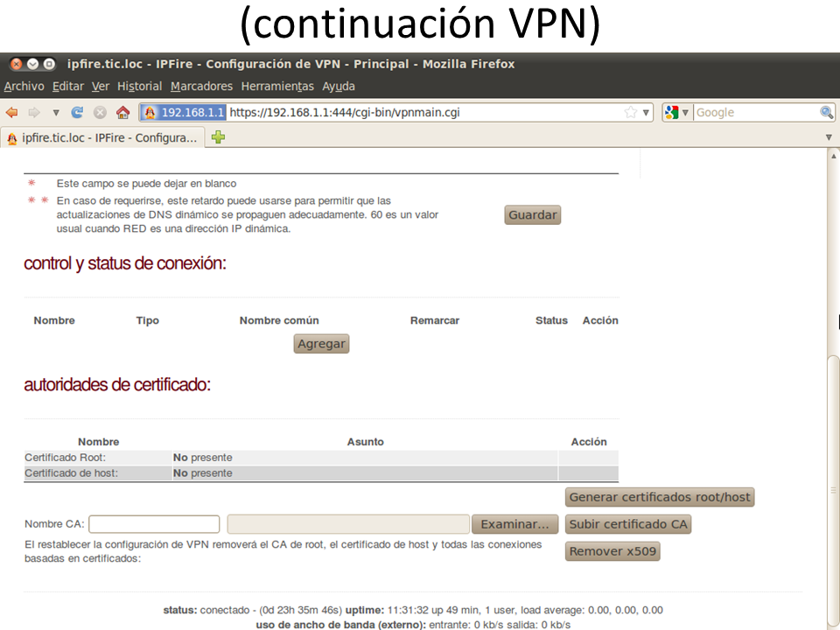Viewport: 840px width, 630px height.
Task: Click the bookmark star in URL bar
Action: pos(631,112)
